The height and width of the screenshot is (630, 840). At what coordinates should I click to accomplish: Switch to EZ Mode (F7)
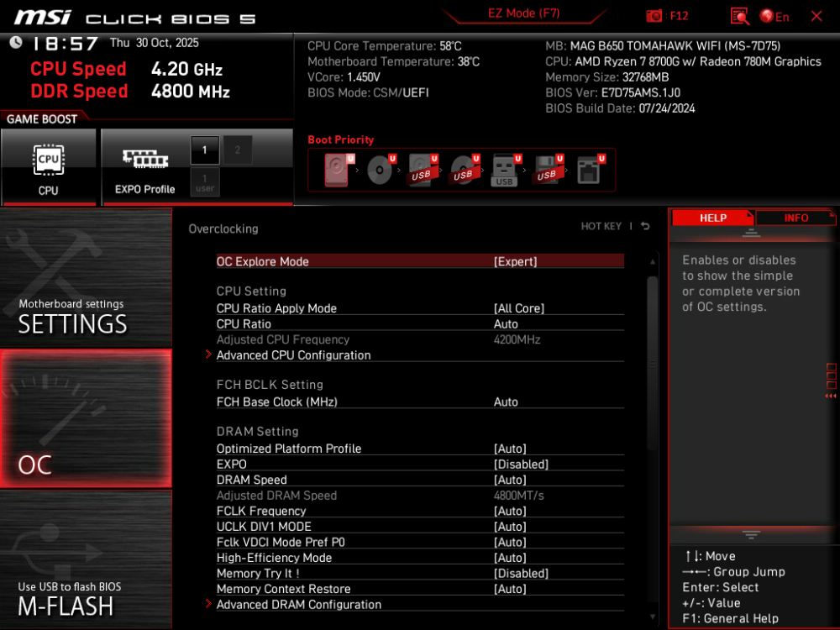coord(524,13)
